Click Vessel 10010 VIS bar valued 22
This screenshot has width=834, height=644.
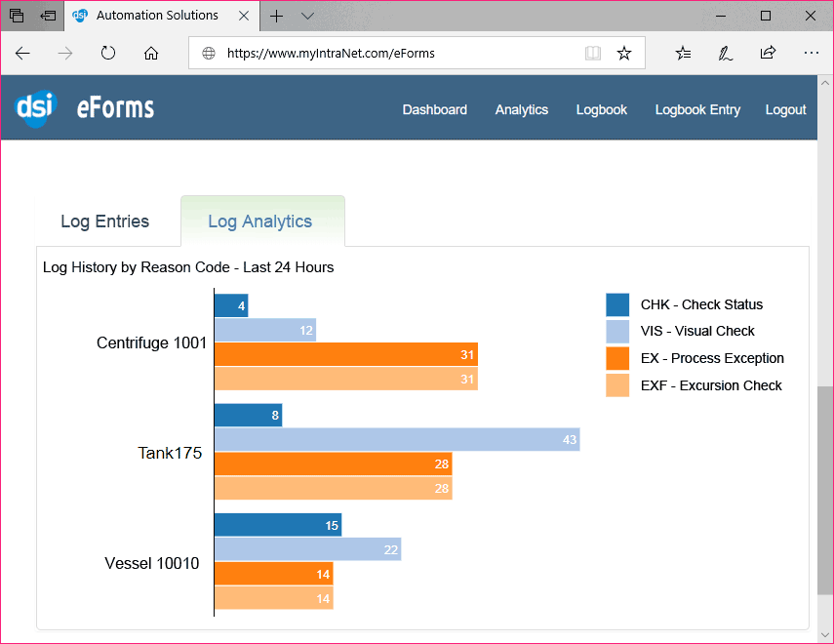(308, 549)
